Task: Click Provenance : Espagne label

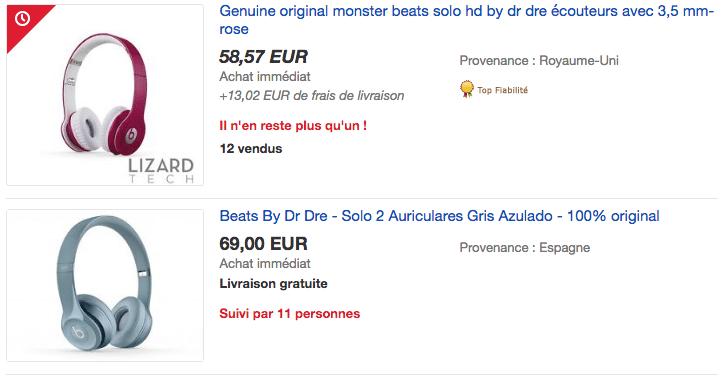Action: pyautogui.click(x=525, y=248)
